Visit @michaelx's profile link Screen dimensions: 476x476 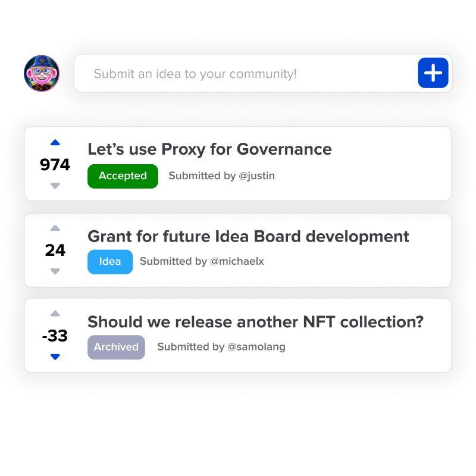pyautogui.click(x=237, y=262)
